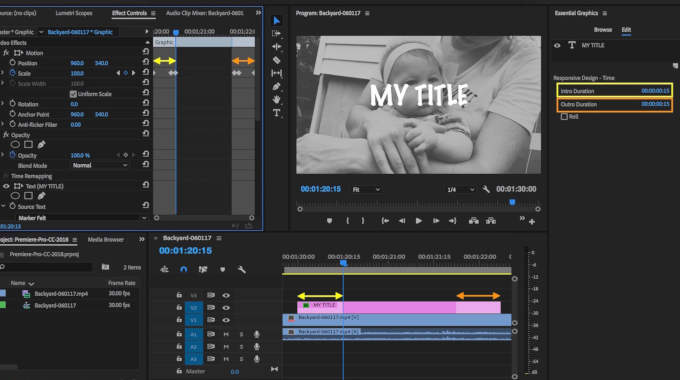680x380 pixels.
Task: Select the Edit tab in Essential Graphics
Action: [626, 29]
